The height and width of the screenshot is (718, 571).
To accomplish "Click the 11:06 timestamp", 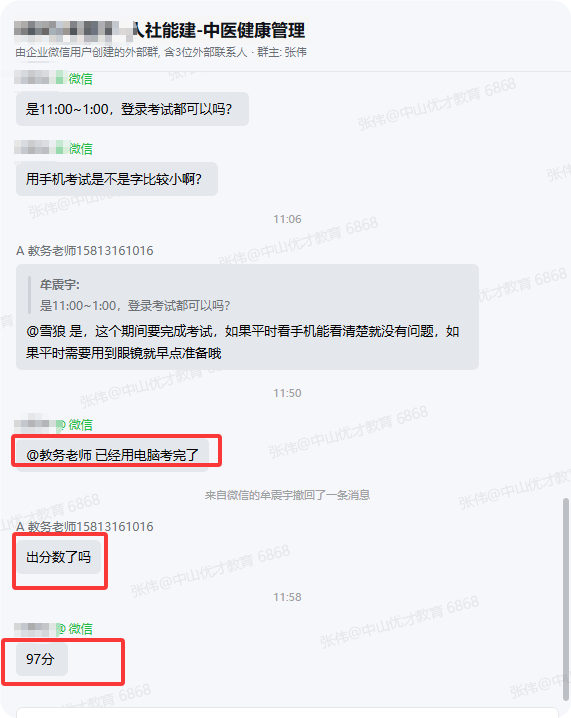I will [287, 219].
